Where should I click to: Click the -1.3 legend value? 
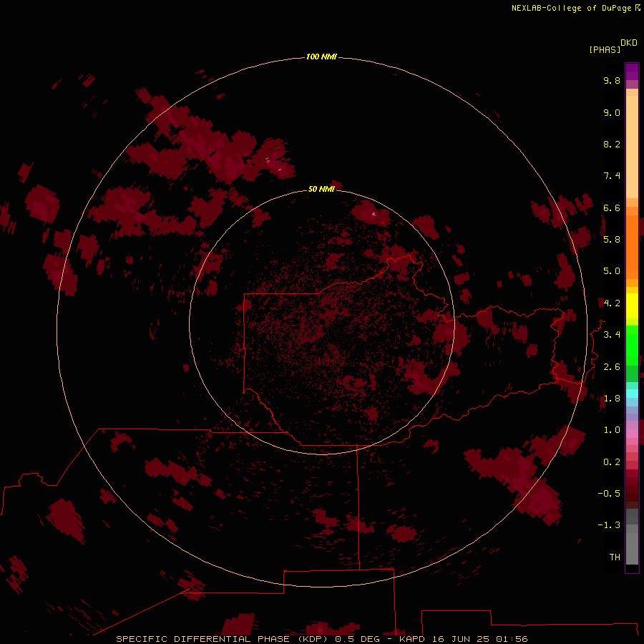coord(609,525)
